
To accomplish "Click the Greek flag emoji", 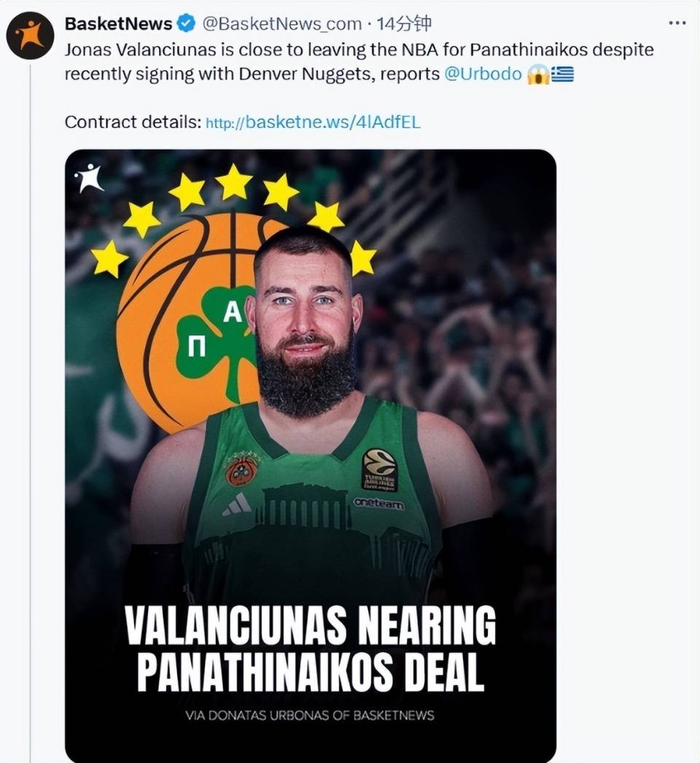I will pos(562,74).
